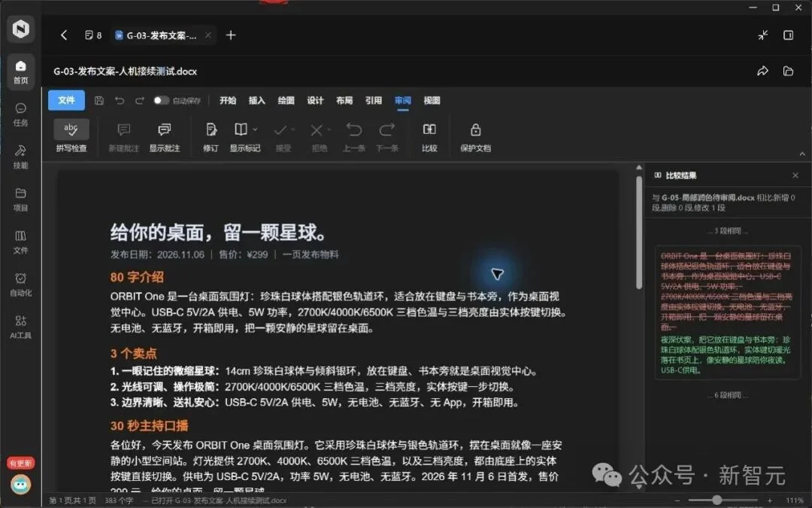Click the 新建批注 new comment tool
This screenshot has height=508, width=812.
[124, 136]
